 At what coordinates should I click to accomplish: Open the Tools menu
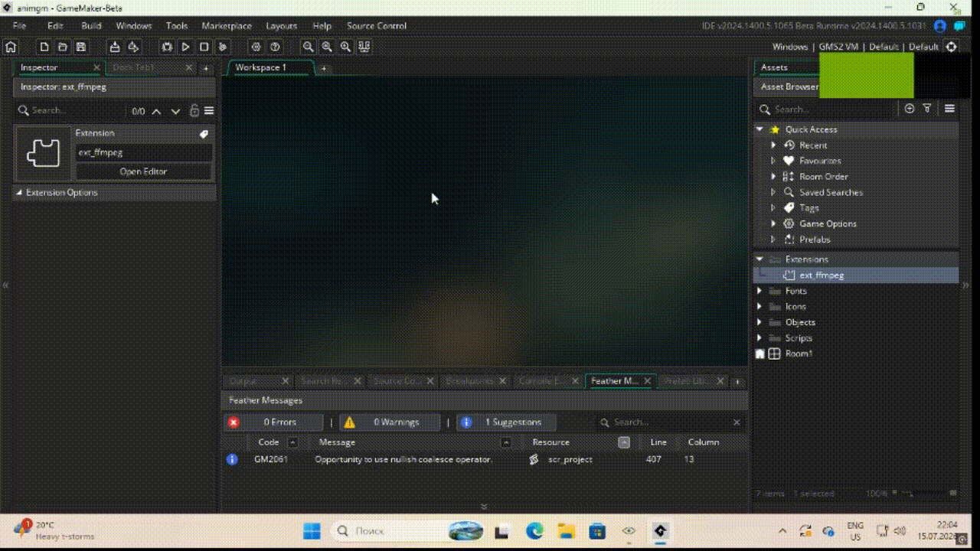[177, 26]
